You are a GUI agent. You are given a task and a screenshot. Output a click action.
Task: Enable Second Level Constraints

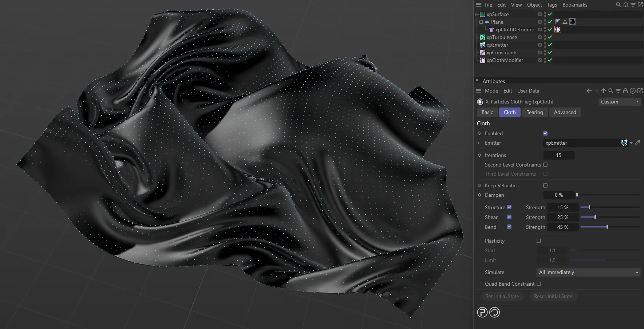[545, 165]
